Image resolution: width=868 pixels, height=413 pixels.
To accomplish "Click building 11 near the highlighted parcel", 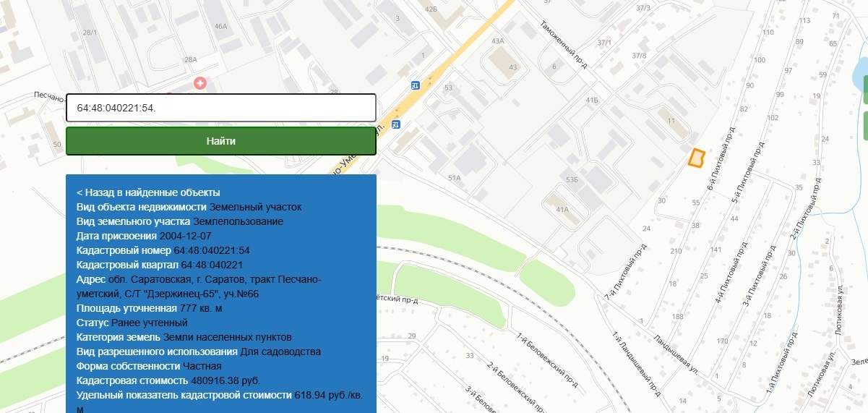I will (x=670, y=121).
